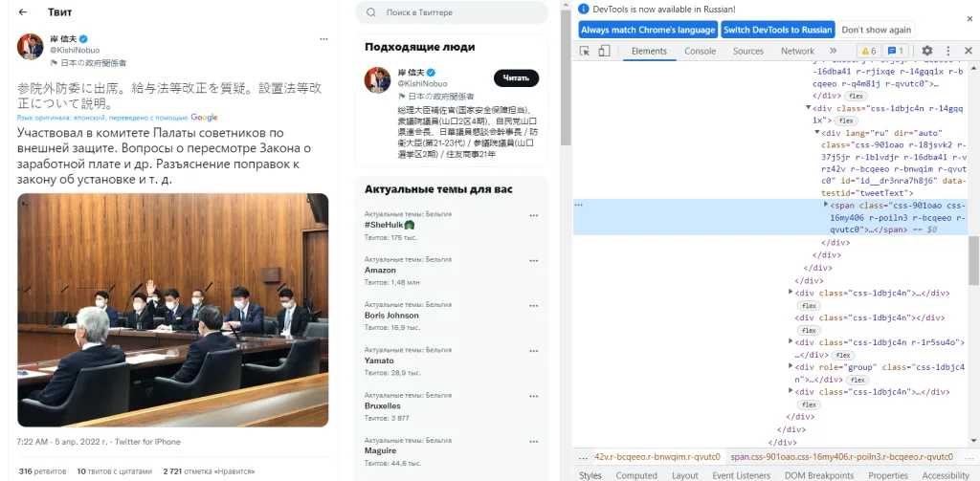Open the tweet's three-dot more menu

click(x=323, y=39)
